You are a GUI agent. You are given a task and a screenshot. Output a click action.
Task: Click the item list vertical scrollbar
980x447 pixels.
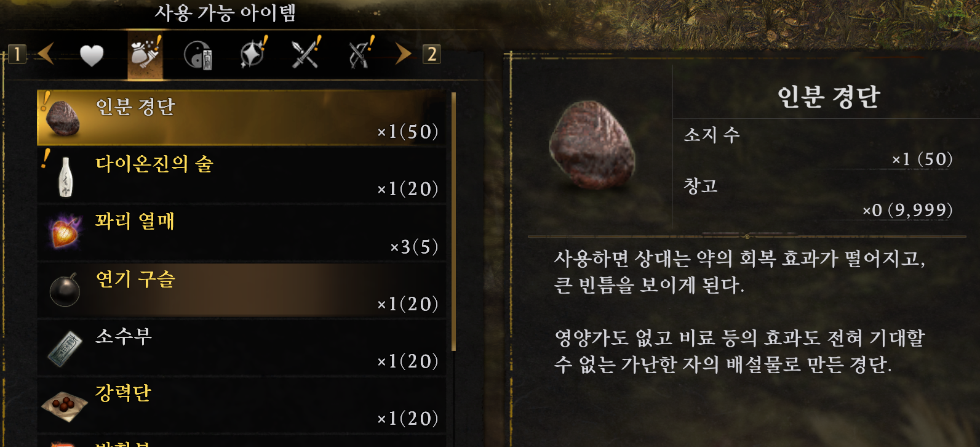[x=453, y=222]
